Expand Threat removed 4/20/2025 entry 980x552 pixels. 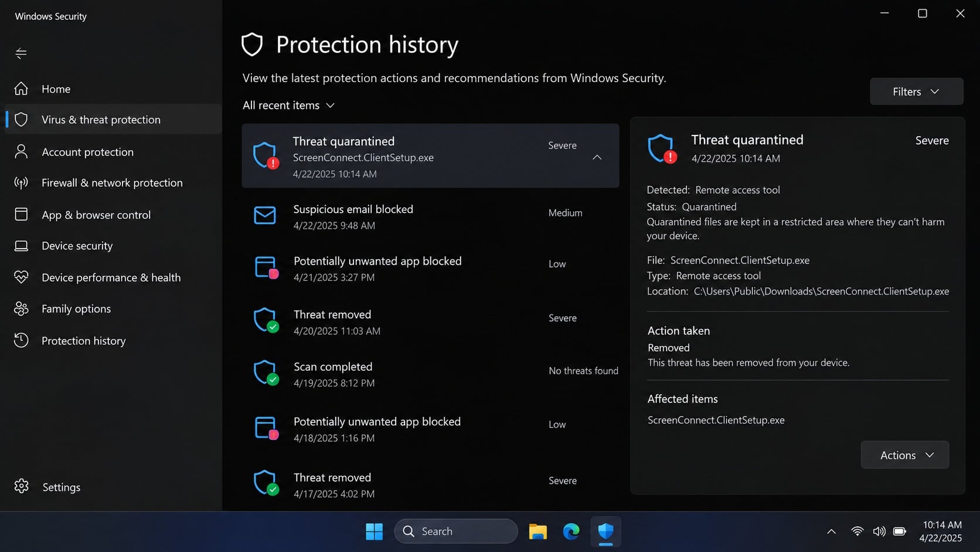coord(430,322)
